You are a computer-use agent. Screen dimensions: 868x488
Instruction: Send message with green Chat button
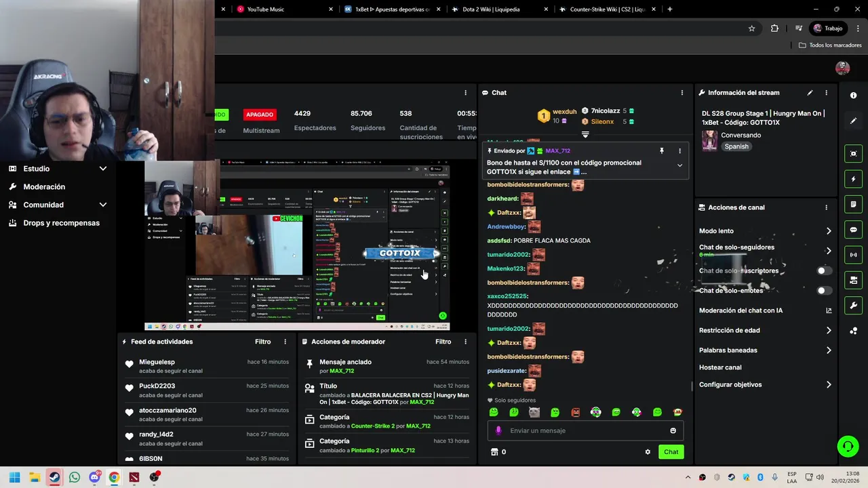pyautogui.click(x=671, y=452)
